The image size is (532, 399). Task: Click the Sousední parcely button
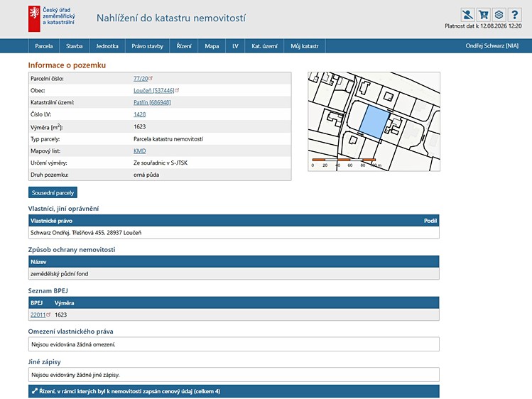click(x=53, y=192)
